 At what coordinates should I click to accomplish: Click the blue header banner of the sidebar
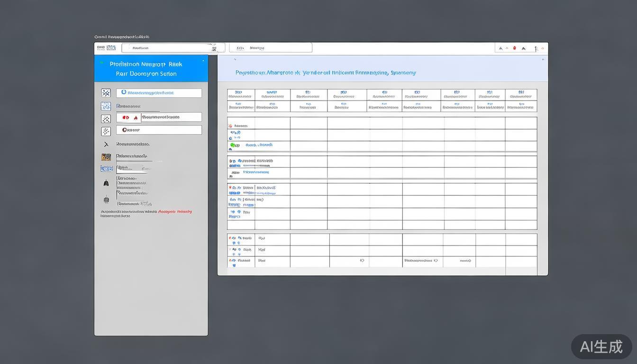click(151, 69)
